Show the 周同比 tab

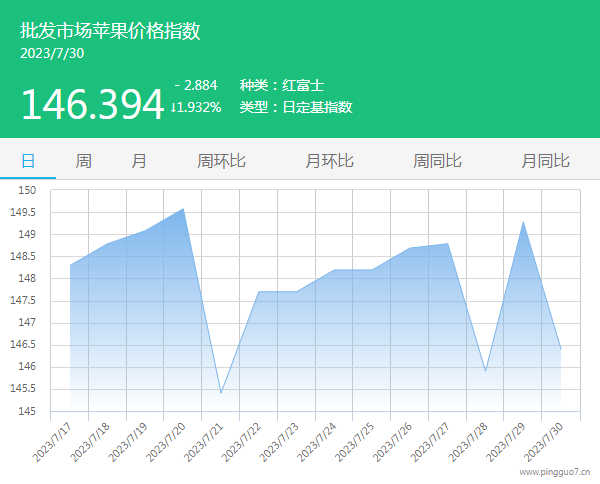coord(437,161)
